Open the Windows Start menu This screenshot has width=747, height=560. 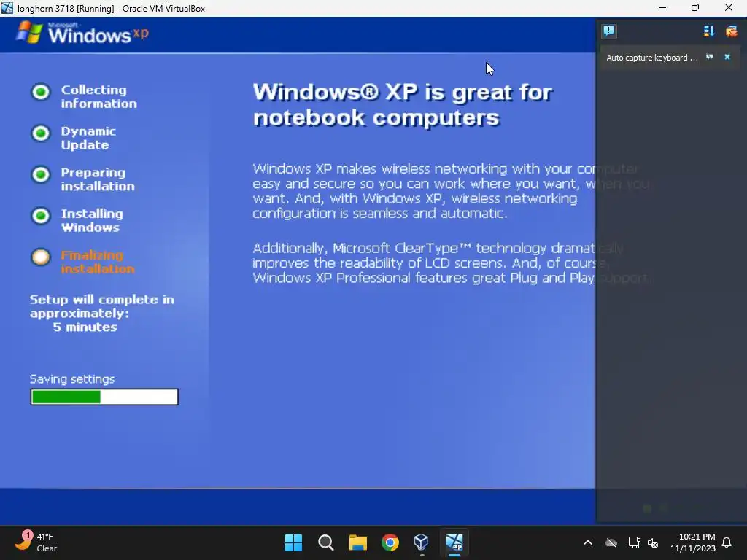tap(293, 542)
